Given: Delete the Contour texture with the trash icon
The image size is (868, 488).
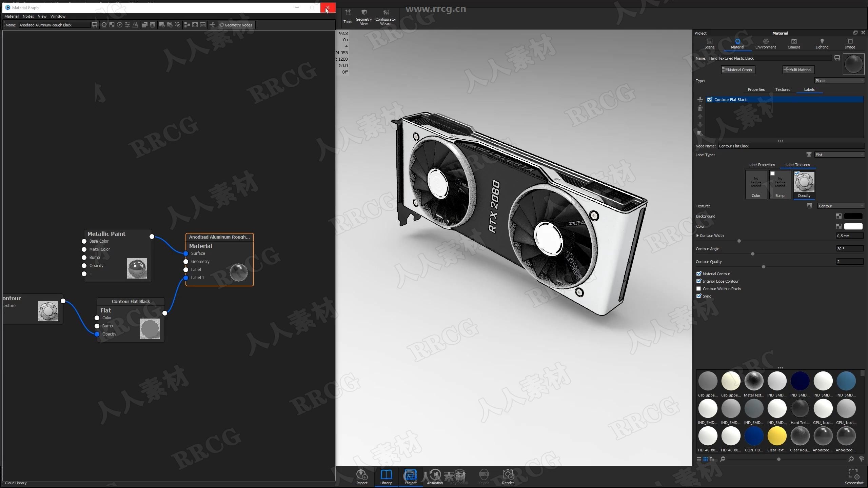Looking at the screenshot, I should pos(810,206).
